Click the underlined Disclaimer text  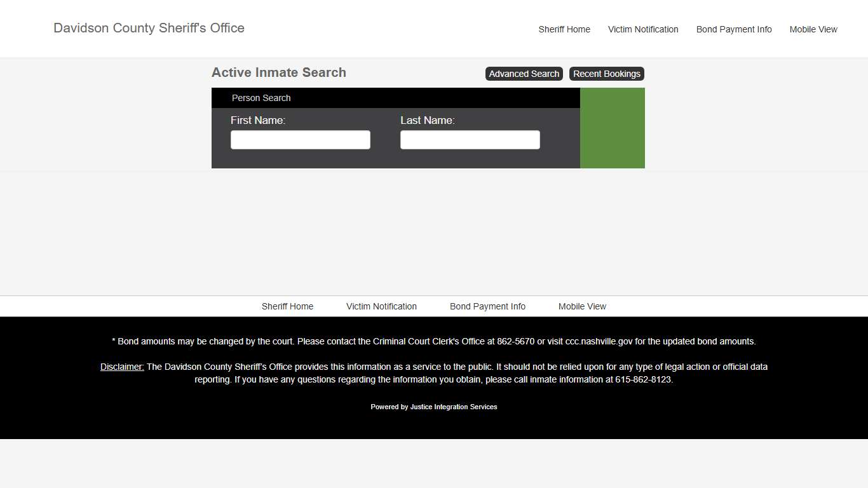coord(121,367)
